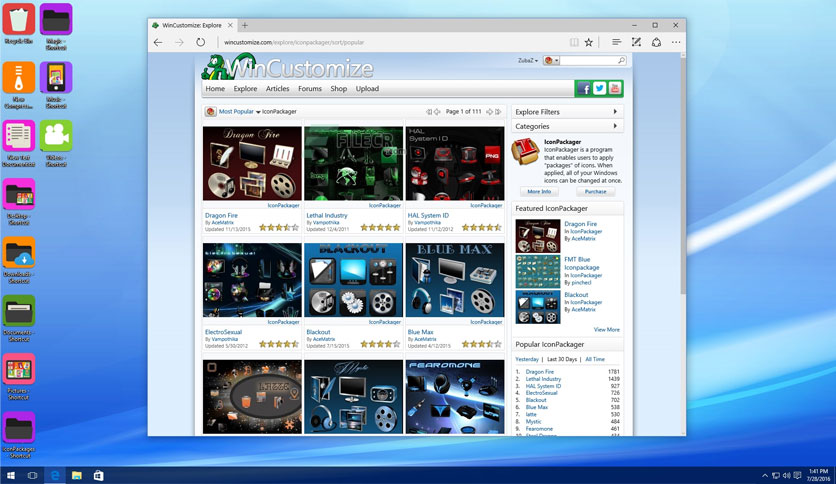The width and height of the screenshot is (836, 484).
Task: Open the Music Shortcut desktop icon
Action: coord(56,85)
